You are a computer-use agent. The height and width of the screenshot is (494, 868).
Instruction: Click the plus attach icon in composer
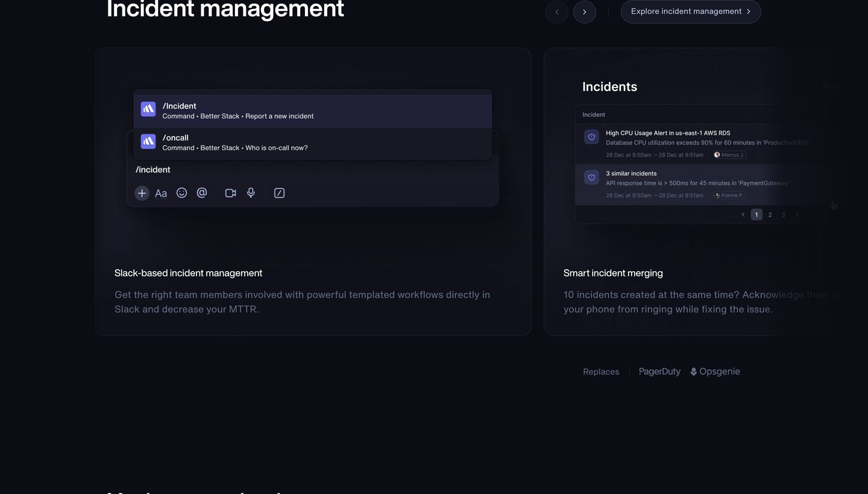(142, 193)
